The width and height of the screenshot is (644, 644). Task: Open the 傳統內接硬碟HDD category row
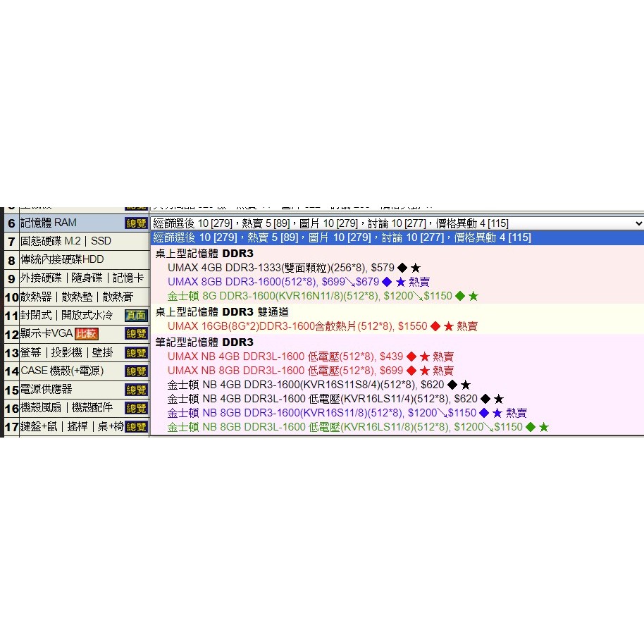tap(62, 260)
